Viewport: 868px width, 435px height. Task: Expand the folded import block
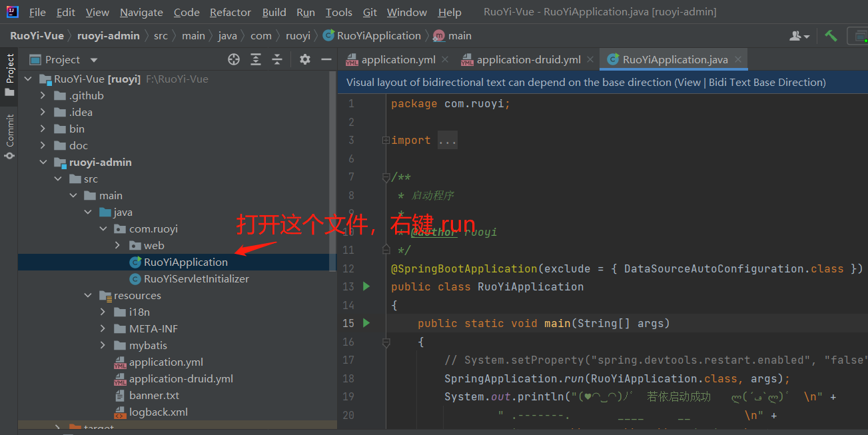(x=386, y=141)
